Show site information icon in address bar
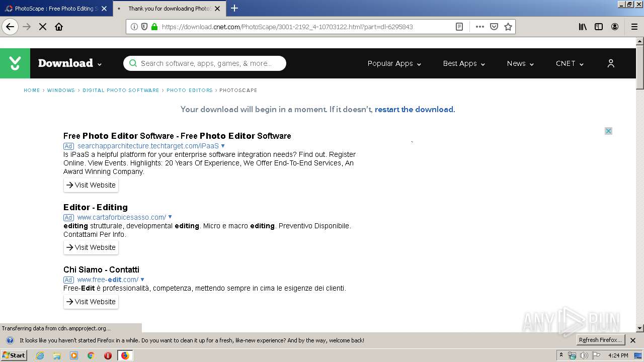Screen dimensions: 644x362 click(x=134, y=27)
